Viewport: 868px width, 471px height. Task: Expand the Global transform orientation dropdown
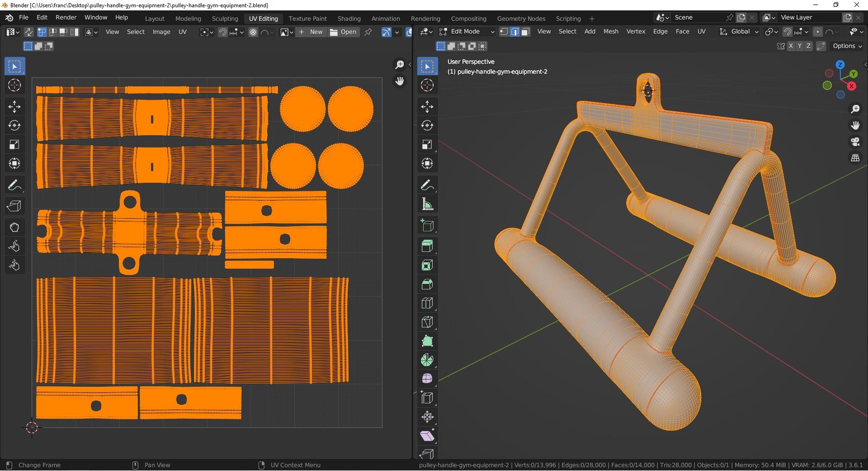click(x=739, y=32)
